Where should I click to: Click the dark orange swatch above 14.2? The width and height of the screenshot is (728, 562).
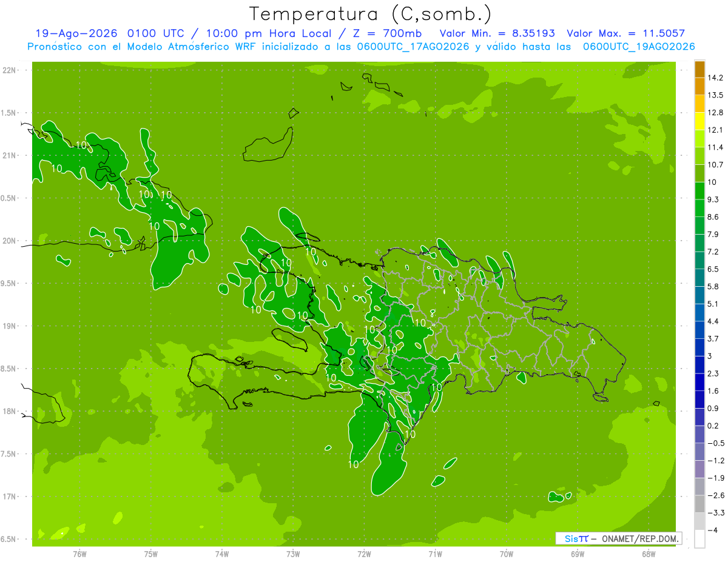coord(699,69)
